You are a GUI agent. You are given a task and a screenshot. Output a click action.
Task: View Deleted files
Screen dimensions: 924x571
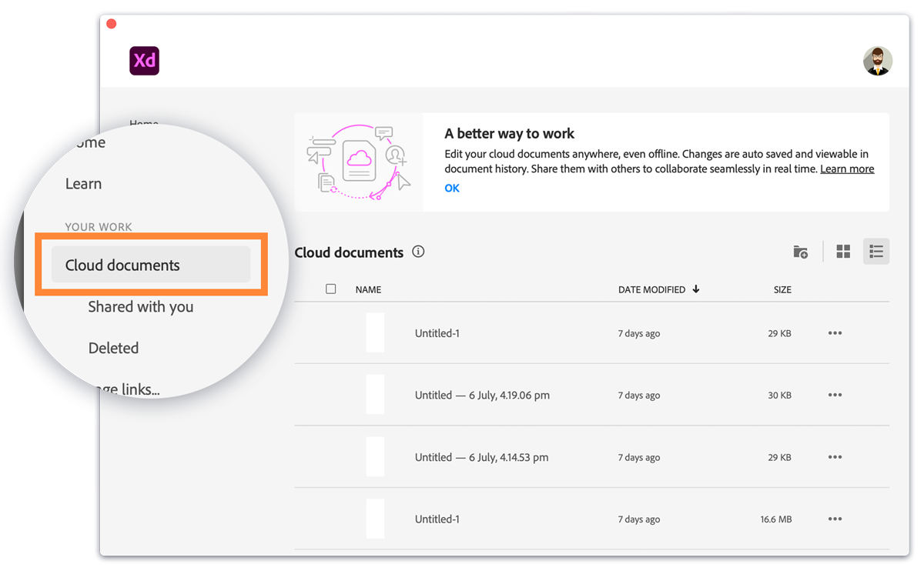[113, 348]
